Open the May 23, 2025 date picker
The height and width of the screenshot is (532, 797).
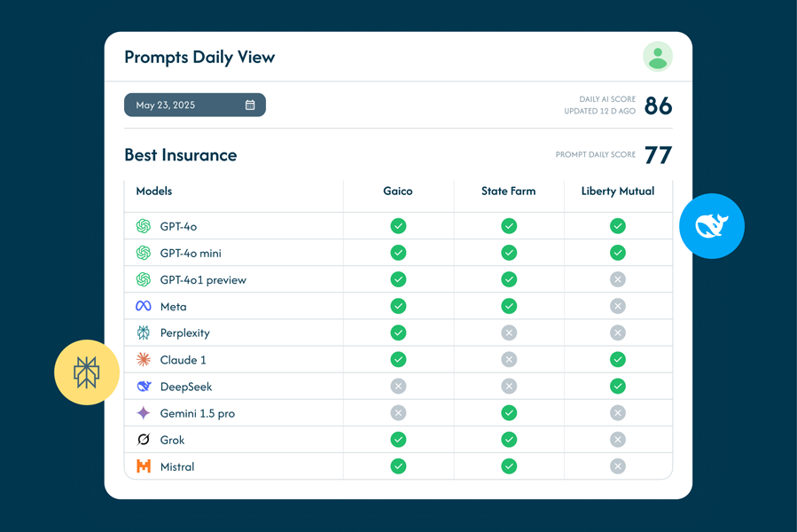point(195,105)
